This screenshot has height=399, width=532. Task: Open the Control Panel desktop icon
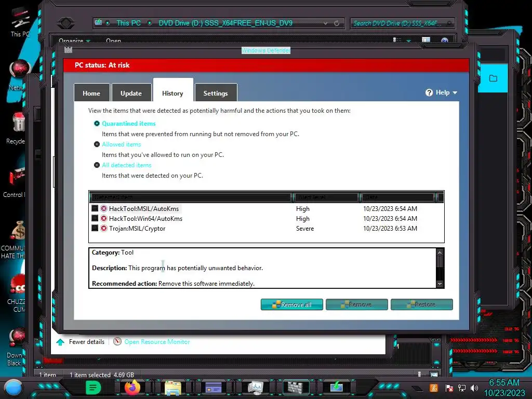point(15,181)
